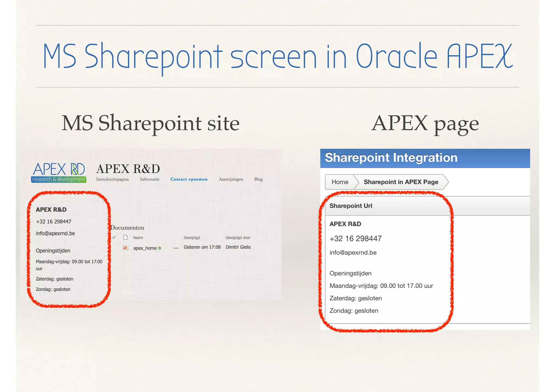
Task: Select the Contact opnemen navigation item
Action: tap(189, 179)
